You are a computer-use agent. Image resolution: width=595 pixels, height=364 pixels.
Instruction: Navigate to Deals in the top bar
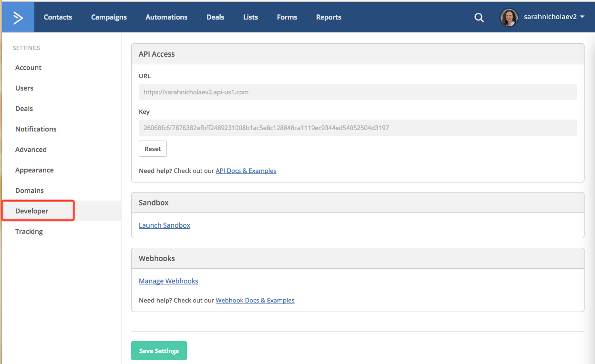tap(215, 17)
